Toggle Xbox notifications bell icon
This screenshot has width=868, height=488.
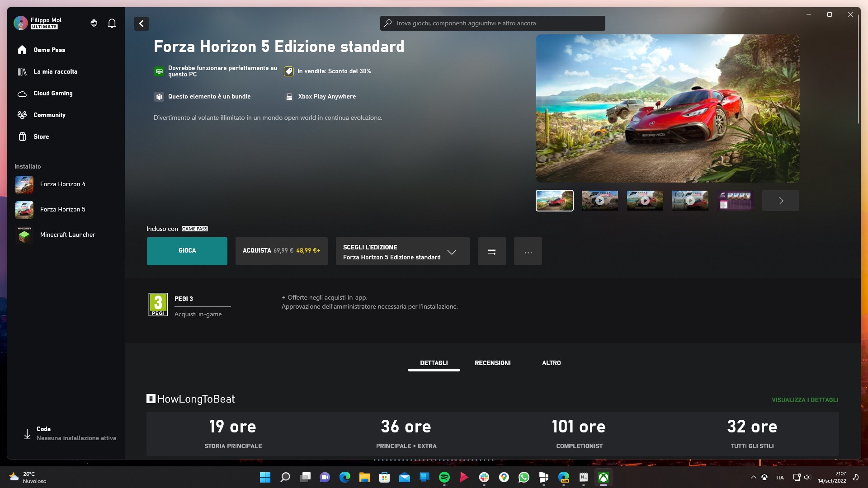(112, 23)
